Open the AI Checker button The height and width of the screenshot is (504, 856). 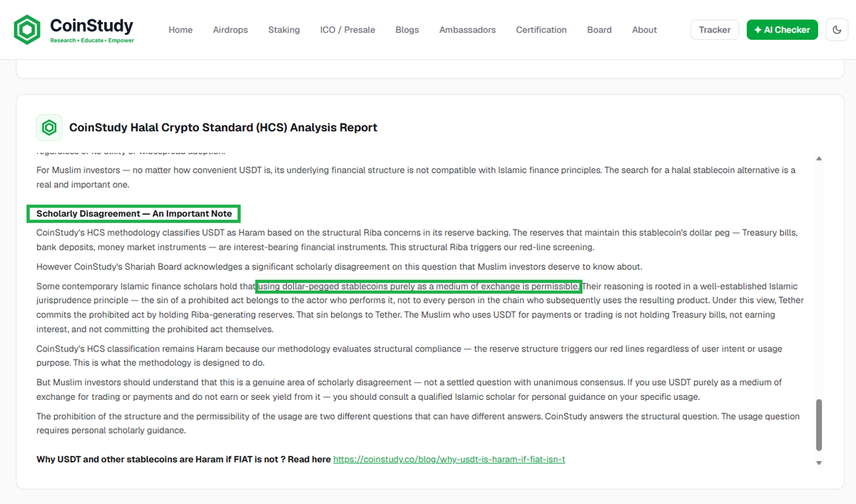(x=782, y=30)
